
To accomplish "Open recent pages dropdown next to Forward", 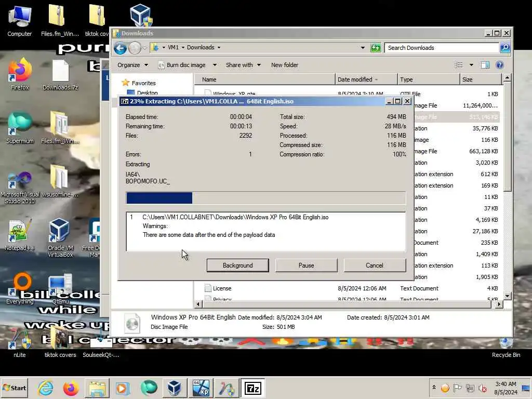I will coord(145,48).
